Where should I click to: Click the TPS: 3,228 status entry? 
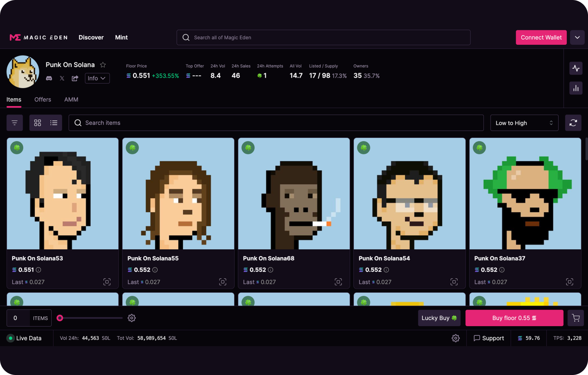tap(567, 338)
